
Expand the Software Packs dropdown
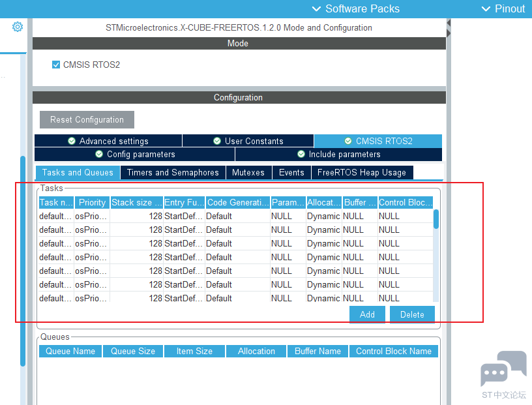point(355,8)
